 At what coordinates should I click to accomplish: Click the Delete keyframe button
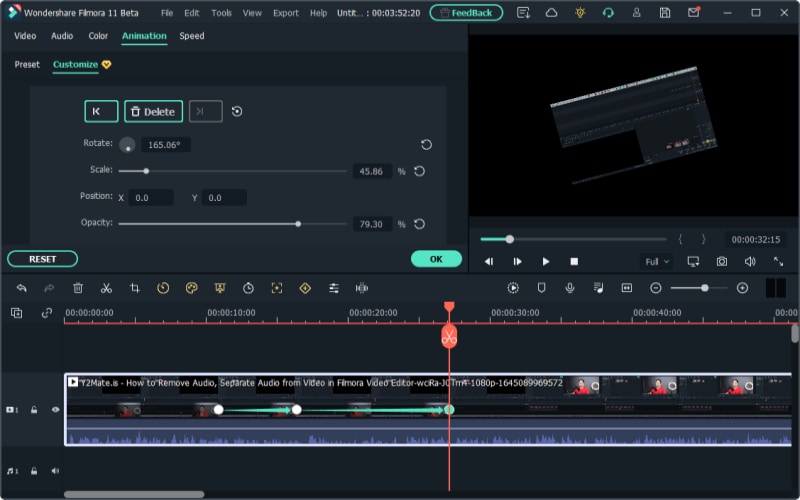(x=154, y=111)
